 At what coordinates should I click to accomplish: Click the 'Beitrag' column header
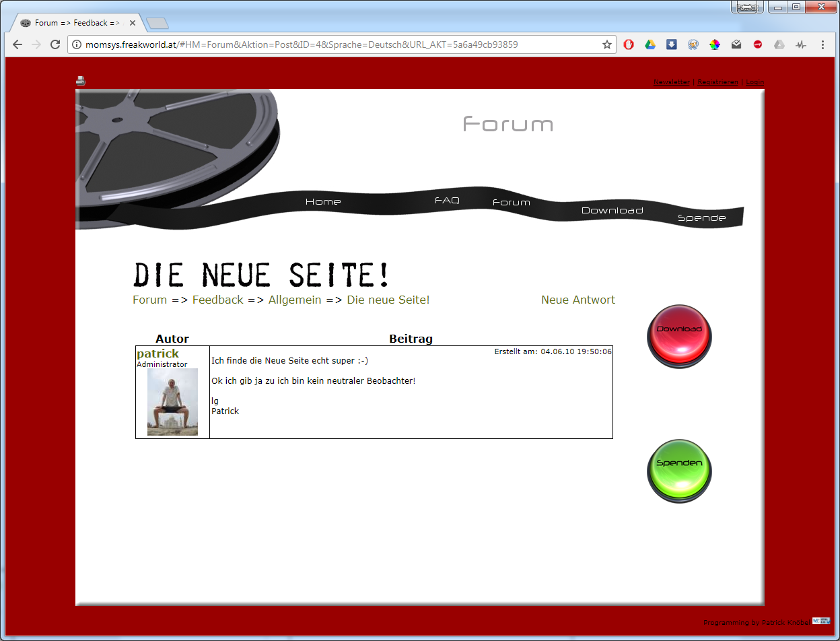pyautogui.click(x=411, y=339)
